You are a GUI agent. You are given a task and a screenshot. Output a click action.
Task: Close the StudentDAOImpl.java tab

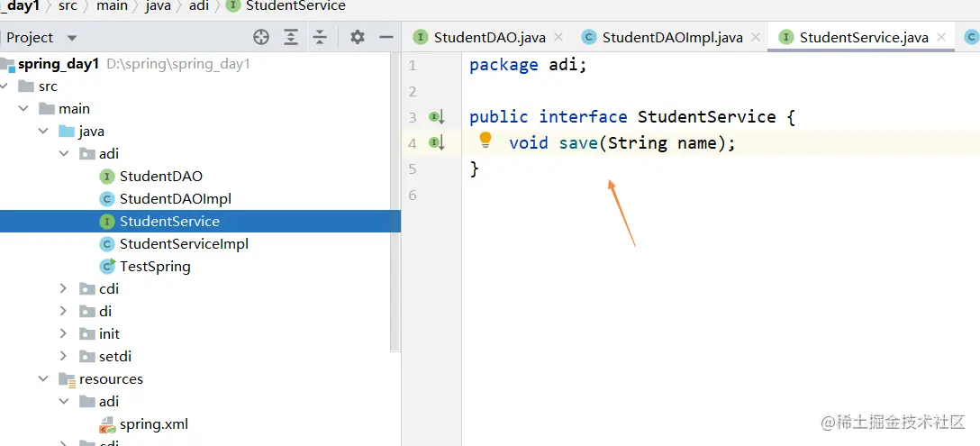[756, 38]
